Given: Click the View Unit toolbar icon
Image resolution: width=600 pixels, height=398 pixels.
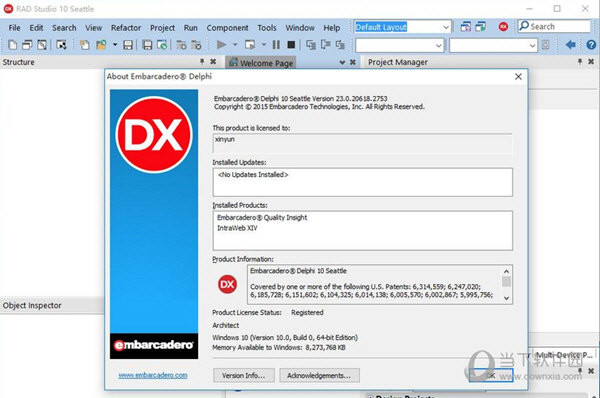Looking at the screenshot, I should (x=27, y=45).
